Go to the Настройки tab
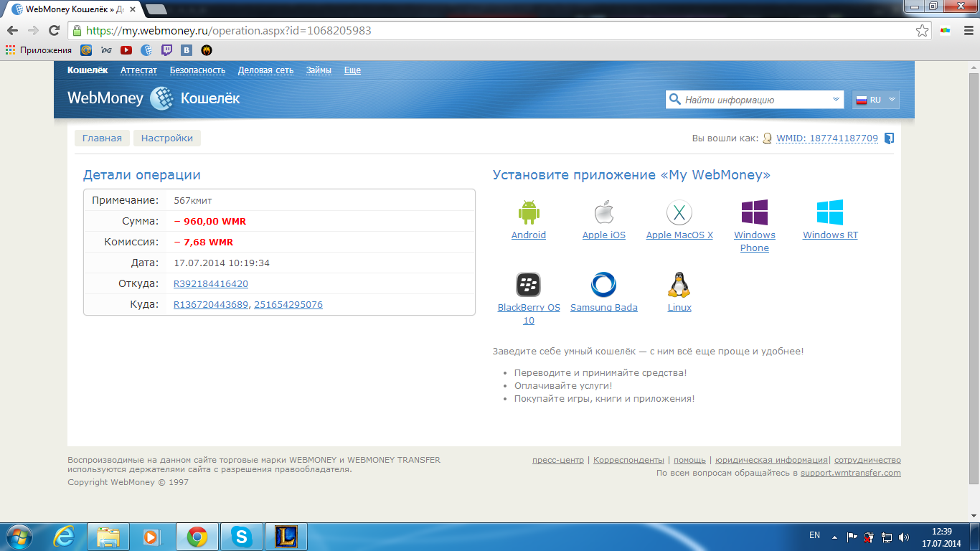This screenshot has height=551, width=980. (x=167, y=138)
